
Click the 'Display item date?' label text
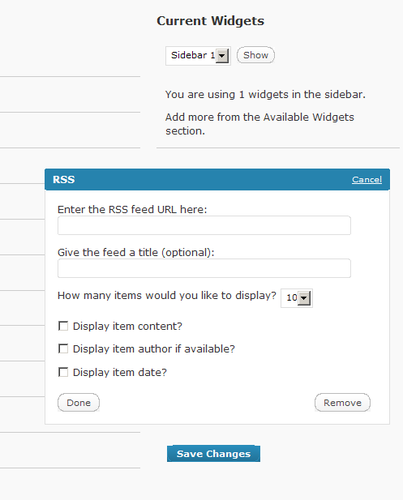click(120, 372)
